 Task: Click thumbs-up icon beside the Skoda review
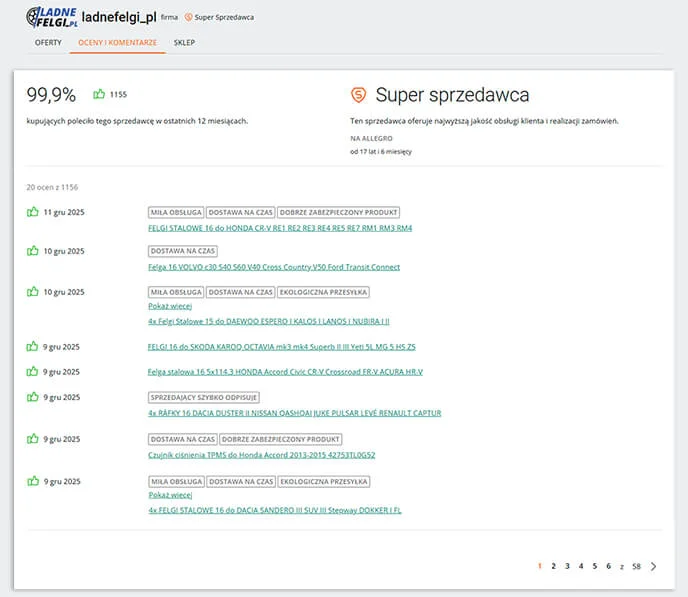click(x=32, y=347)
